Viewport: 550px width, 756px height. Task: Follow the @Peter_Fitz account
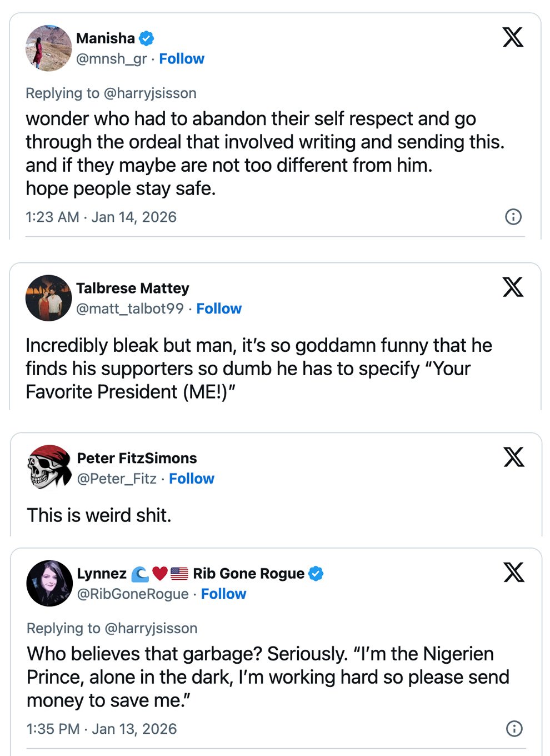192,479
